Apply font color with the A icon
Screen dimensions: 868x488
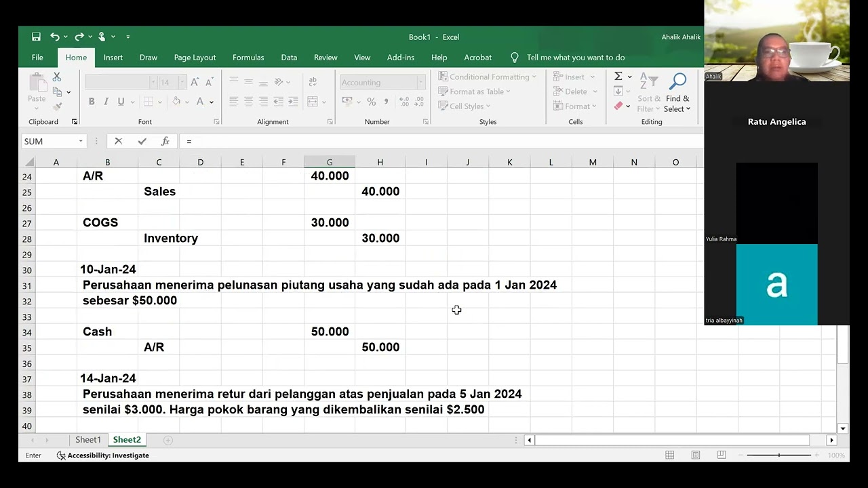(x=200, y=102)
